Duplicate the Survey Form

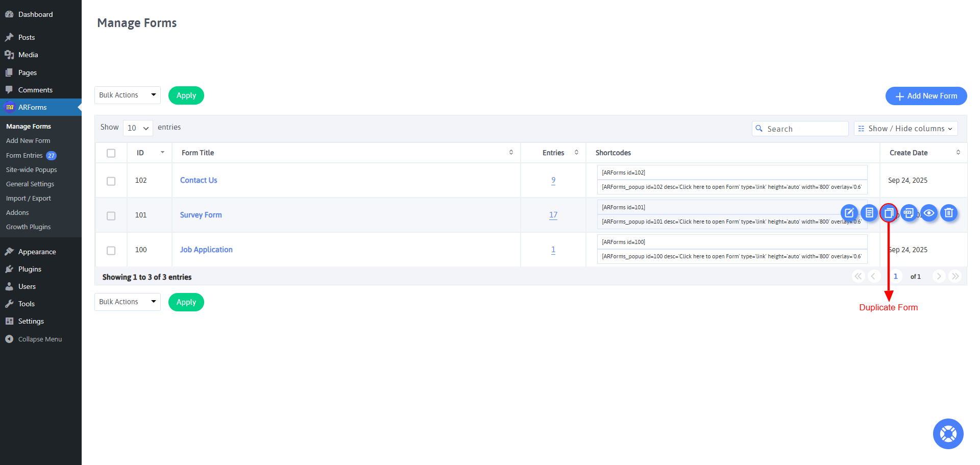tap(889, 213)
